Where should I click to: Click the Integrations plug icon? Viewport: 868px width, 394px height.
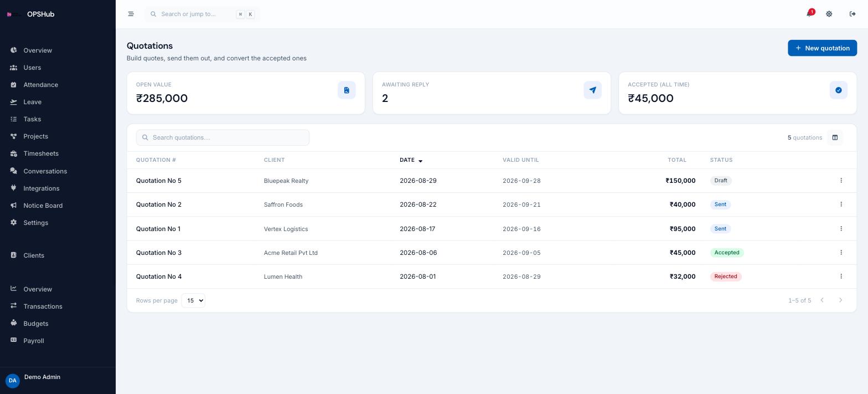[x=13, y=188]
